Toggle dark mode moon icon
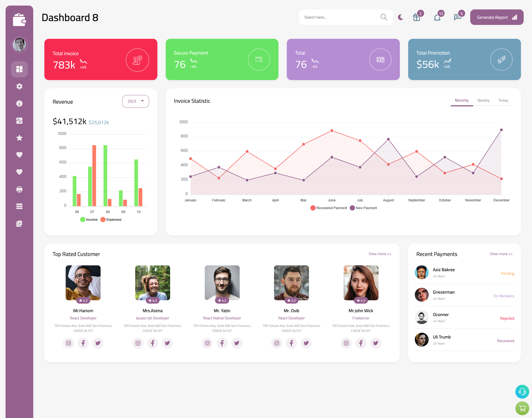Viewport: 532px width, 418px height. [x=400, y=17]
